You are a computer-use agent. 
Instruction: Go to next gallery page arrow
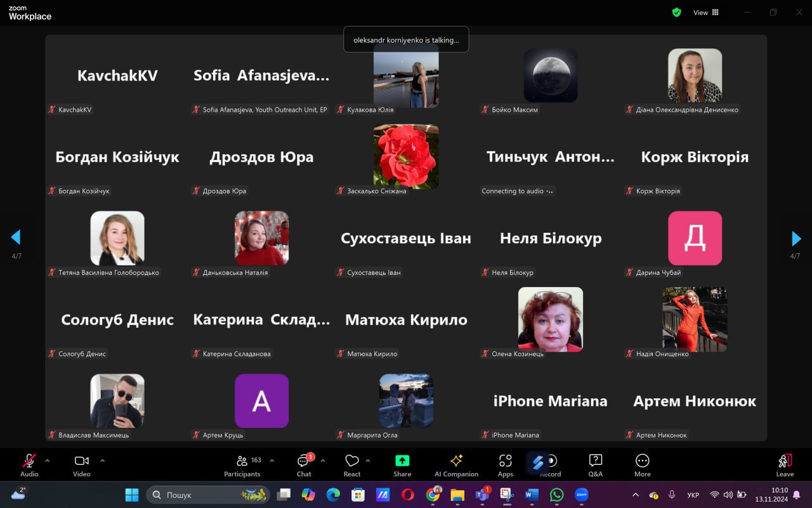click(796, 238)
